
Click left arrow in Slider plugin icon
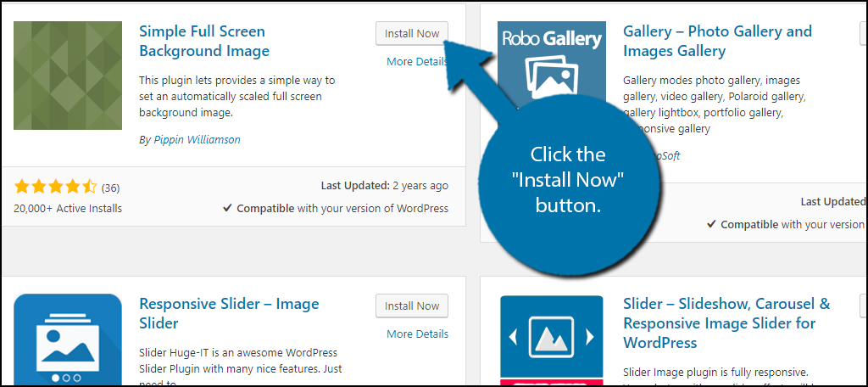click(x=511, y=338)
